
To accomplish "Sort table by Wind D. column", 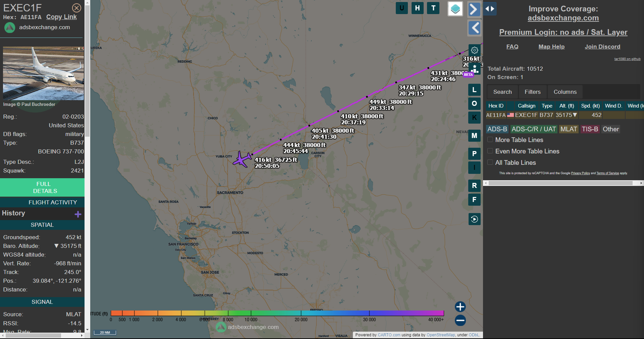I will coord(613,106).
